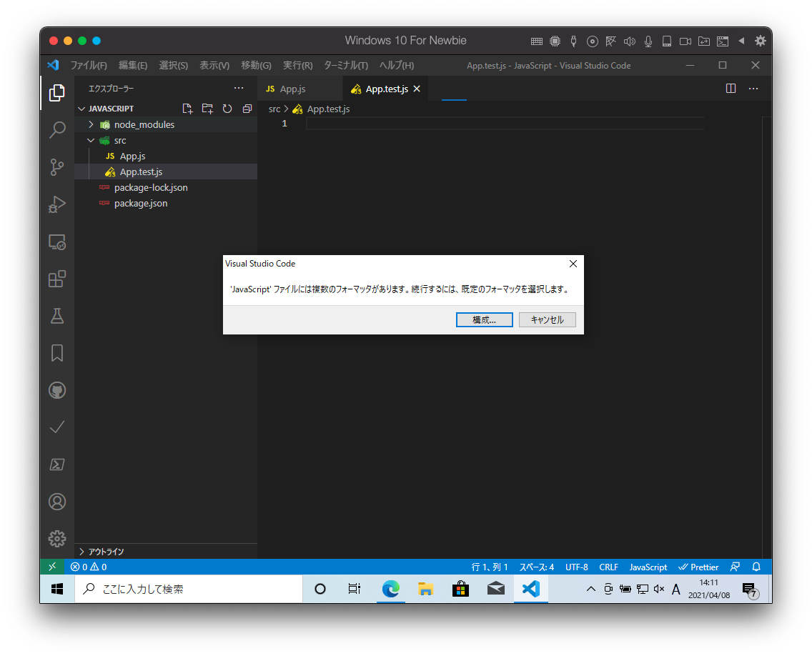
Task: Open Windows Start menu
Action: tap(57, 590)
